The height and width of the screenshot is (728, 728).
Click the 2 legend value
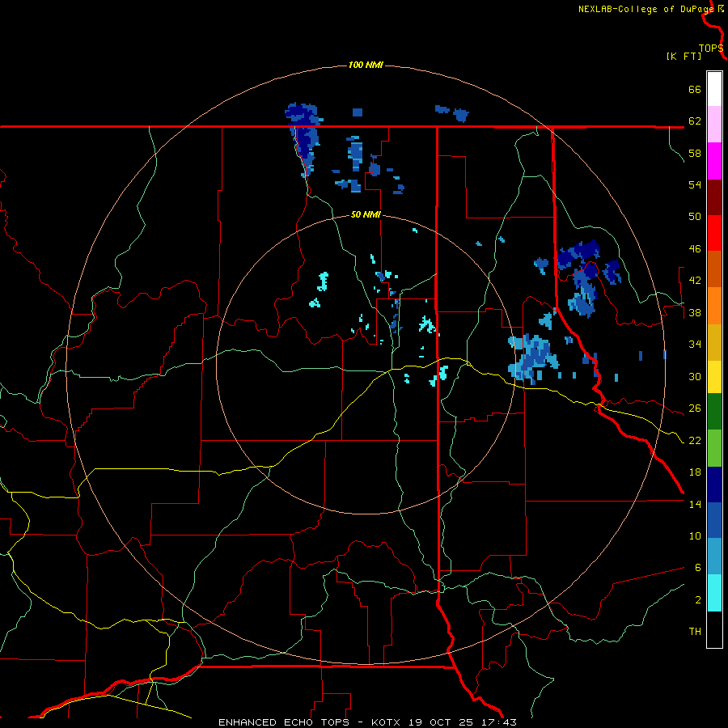698,600
